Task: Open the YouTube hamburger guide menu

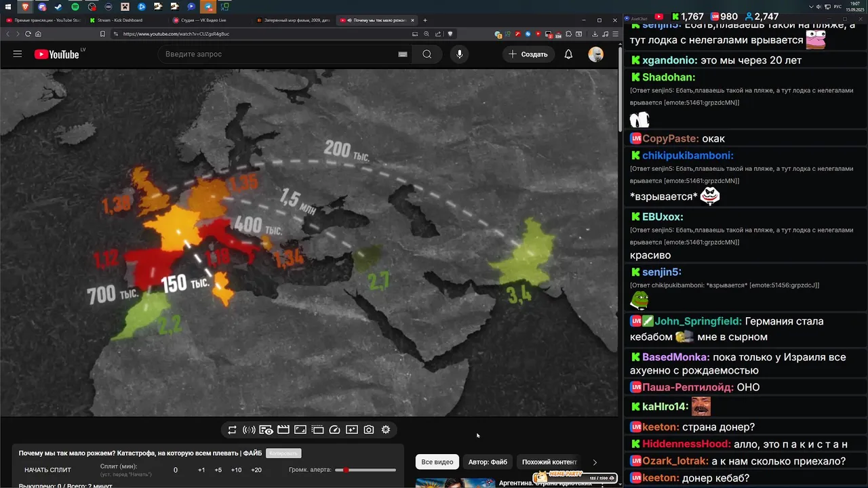Action: click(18, 54)
